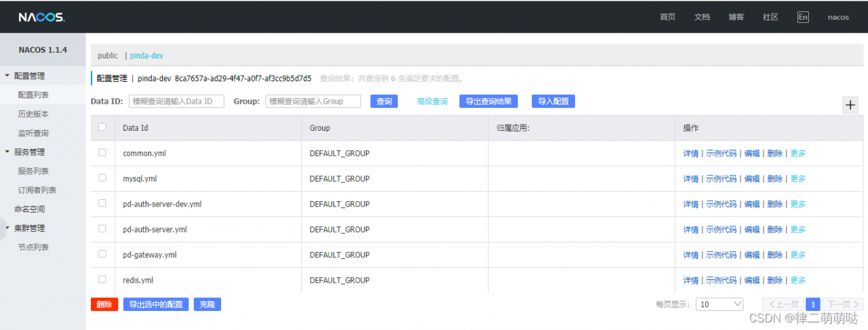Open 文档 in the top navigation
The height and width of the screenshot is (330, 868).
coord(702,17)
